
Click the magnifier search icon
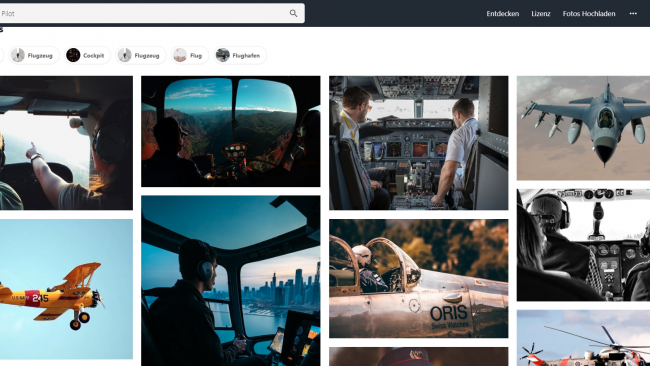click(x=293, y=13)
